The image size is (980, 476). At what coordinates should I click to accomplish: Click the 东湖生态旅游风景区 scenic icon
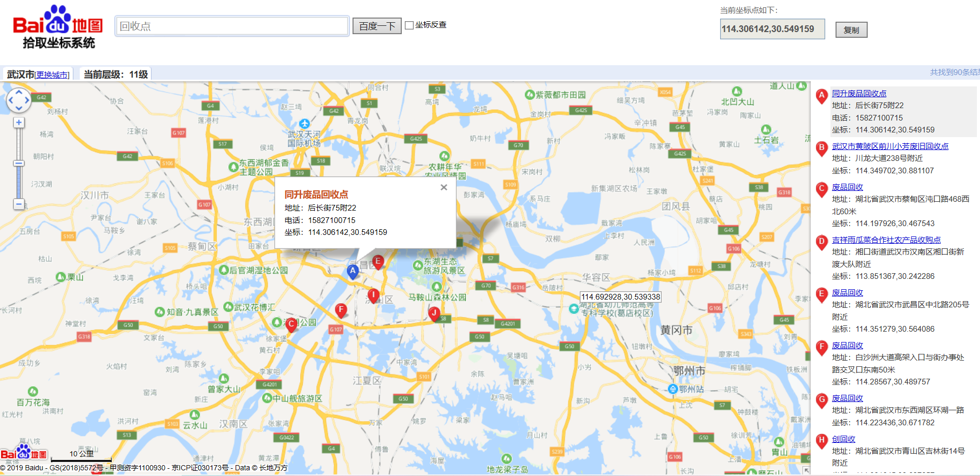[417, 265]
